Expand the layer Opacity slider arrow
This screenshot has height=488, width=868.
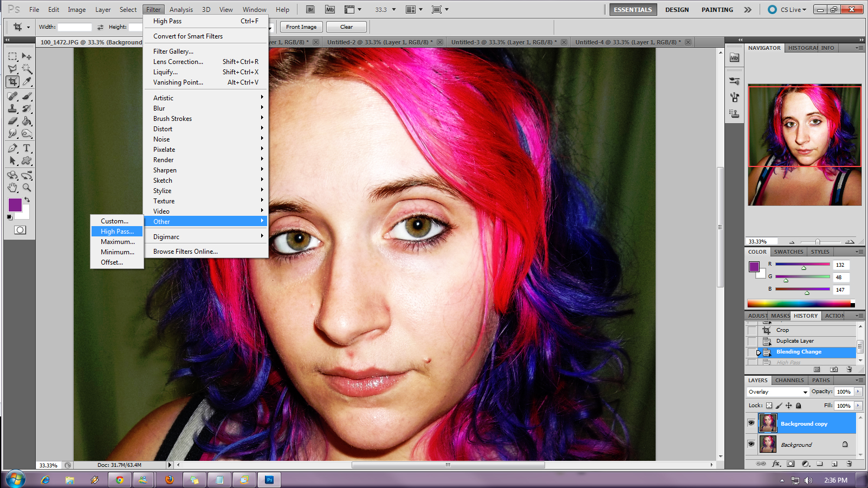tap(858, 391)
